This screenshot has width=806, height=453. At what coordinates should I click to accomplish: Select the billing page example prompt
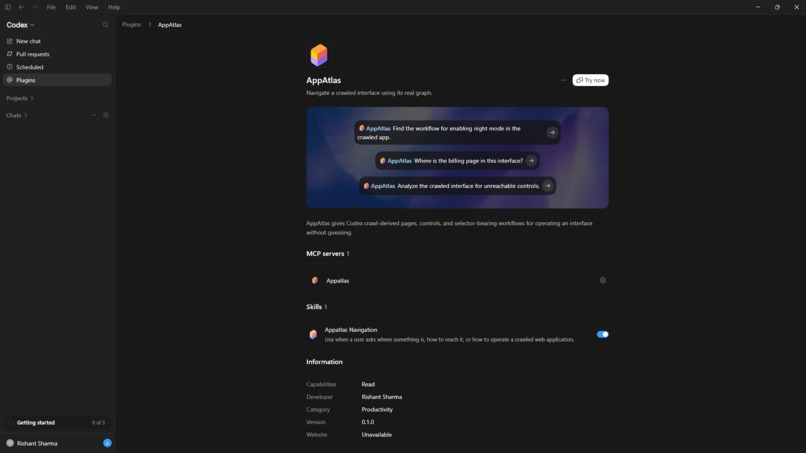457,161
